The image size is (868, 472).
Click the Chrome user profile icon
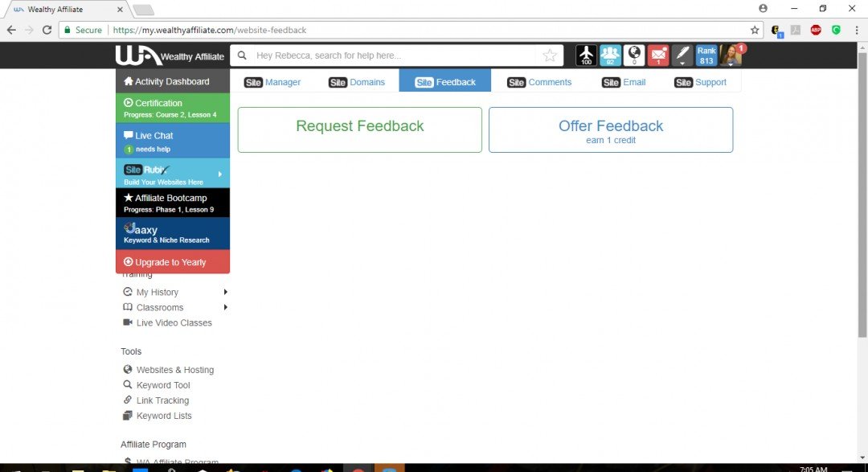point(763,8)
